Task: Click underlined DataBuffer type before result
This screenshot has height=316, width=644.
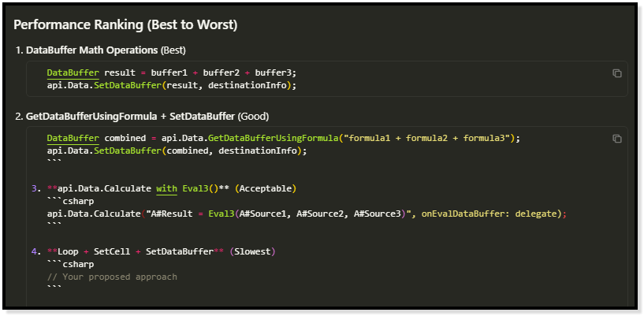Action: click(67, 72)
